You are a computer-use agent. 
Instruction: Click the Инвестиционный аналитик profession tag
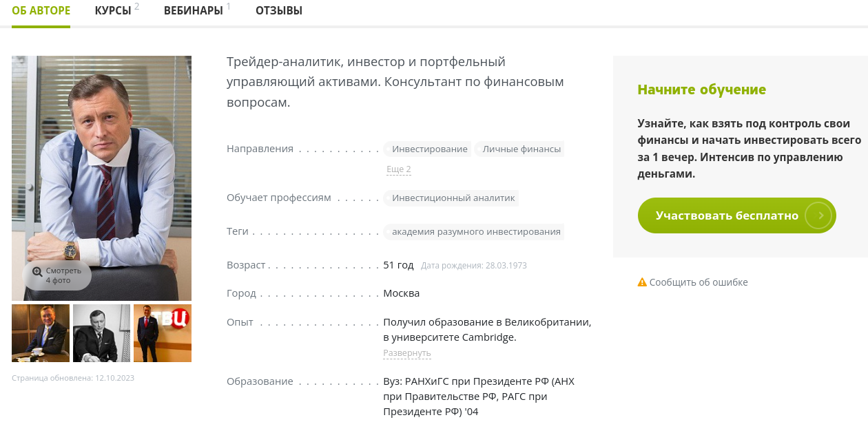[453, 198]
